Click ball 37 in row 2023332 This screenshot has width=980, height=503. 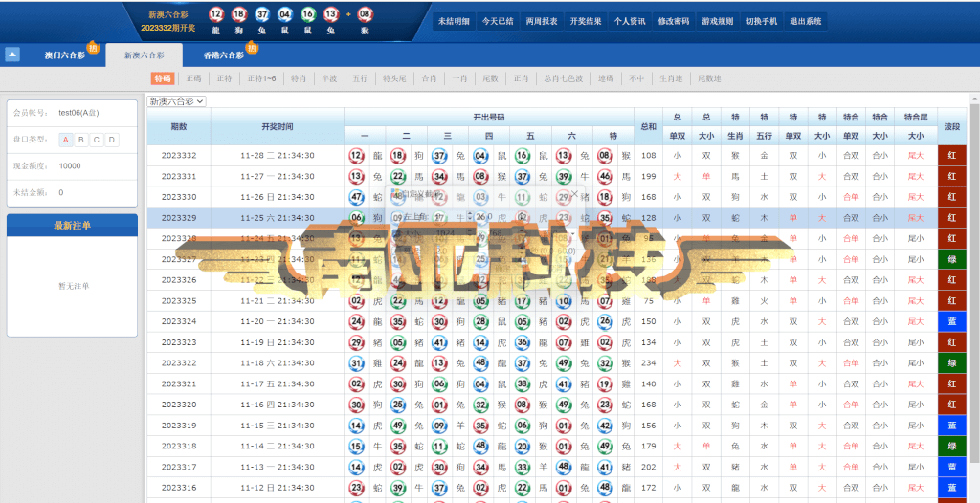point(439,156)
